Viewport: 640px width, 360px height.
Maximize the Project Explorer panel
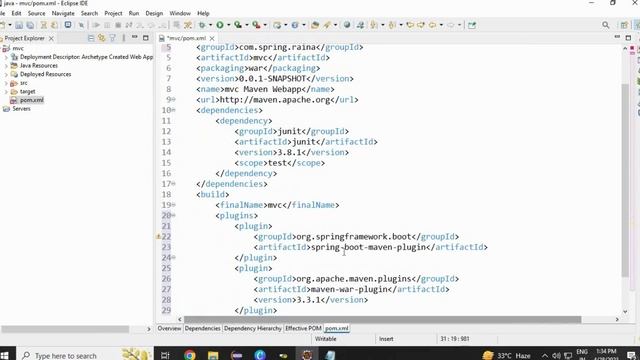[x=146, y=38]
